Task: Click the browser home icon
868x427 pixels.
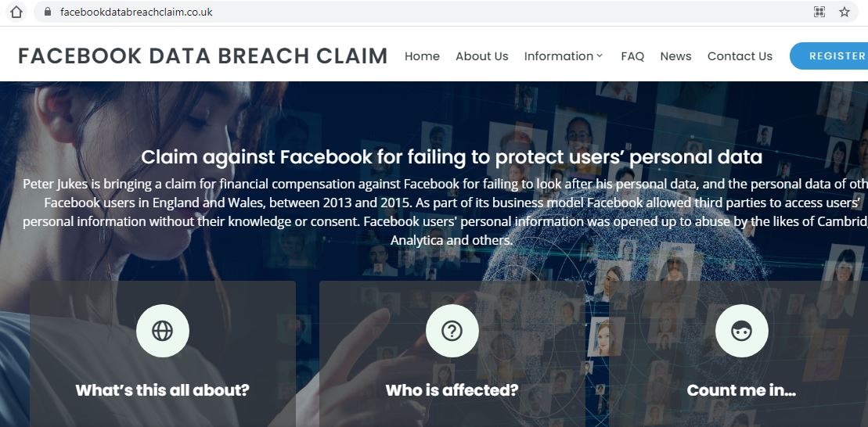Action: click(16, 12)
